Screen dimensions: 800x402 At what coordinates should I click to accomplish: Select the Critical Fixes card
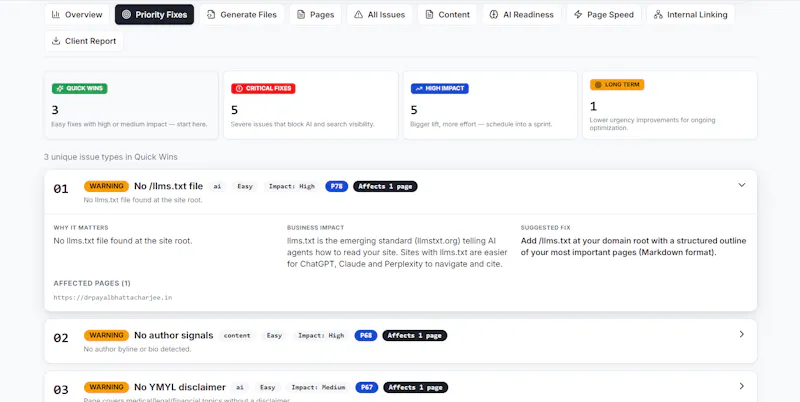tap(311, 105)
